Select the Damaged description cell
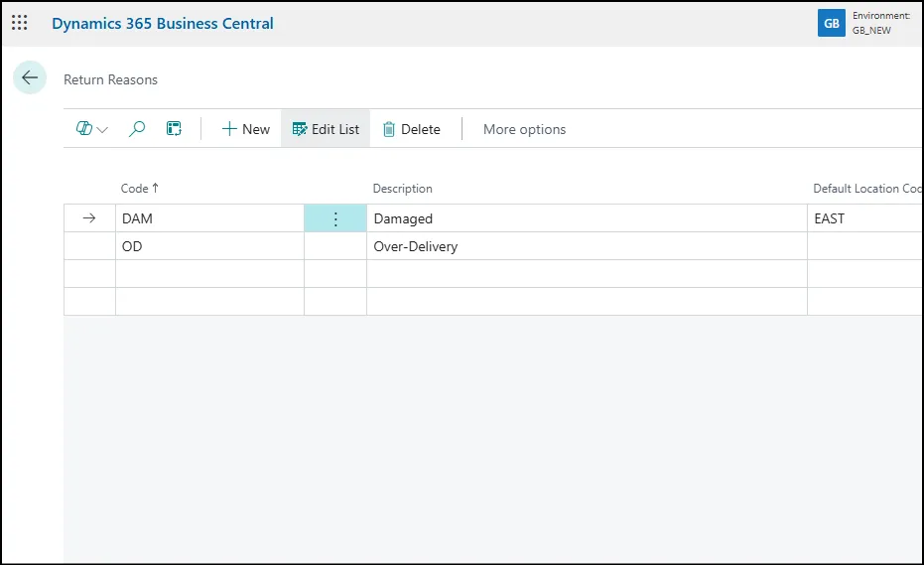Image resolution: width=924 pixels, height=565 pixels. point(587,218)
